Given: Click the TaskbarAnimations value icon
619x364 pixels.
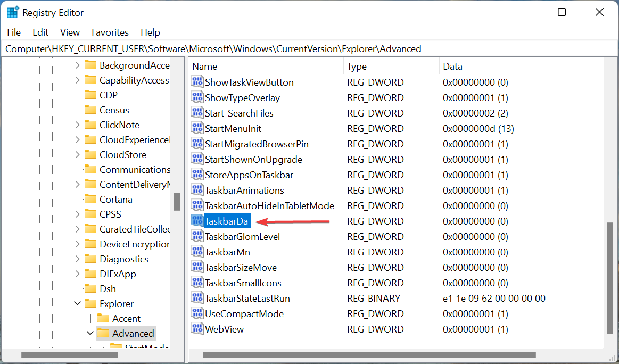Looking at the screenshot, I should (197, 189).
